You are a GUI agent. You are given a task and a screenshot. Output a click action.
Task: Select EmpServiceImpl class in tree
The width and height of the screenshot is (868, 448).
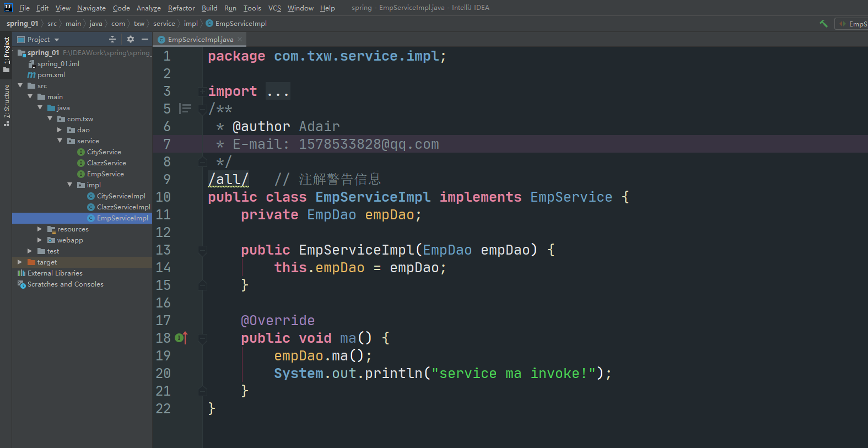coord(117,218)
